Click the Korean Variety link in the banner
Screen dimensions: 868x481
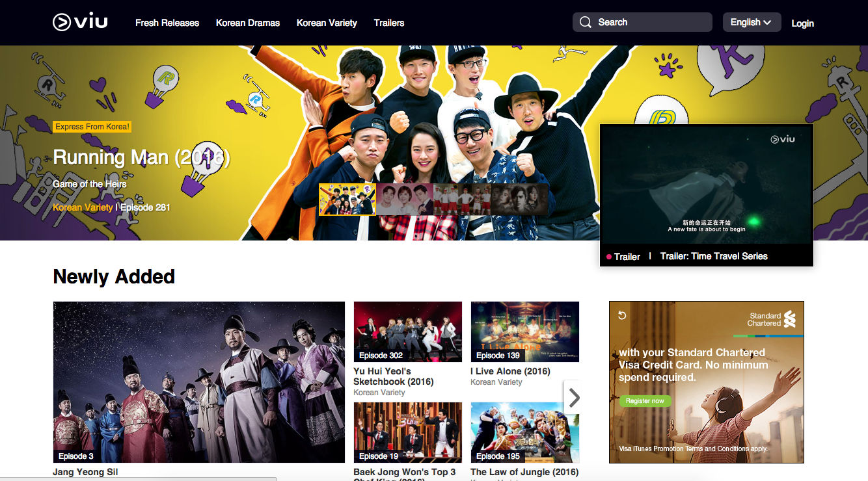(83, 207)
